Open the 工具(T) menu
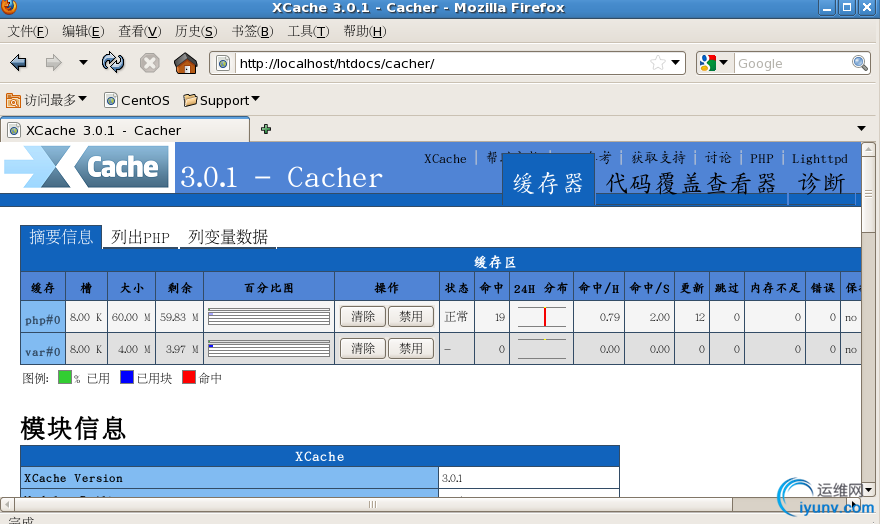The width and height of the screenshot is (880, 524). click(x=308, y=31)
